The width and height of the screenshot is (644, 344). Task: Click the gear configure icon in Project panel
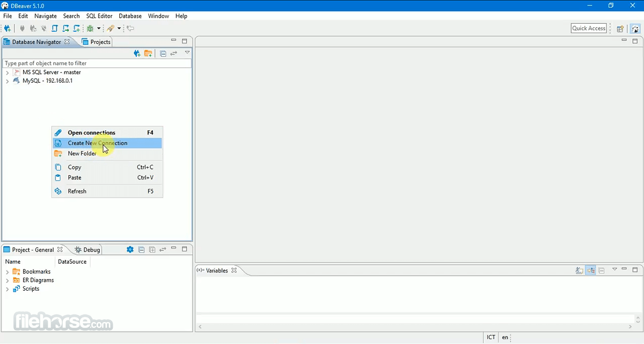point(130,249)
